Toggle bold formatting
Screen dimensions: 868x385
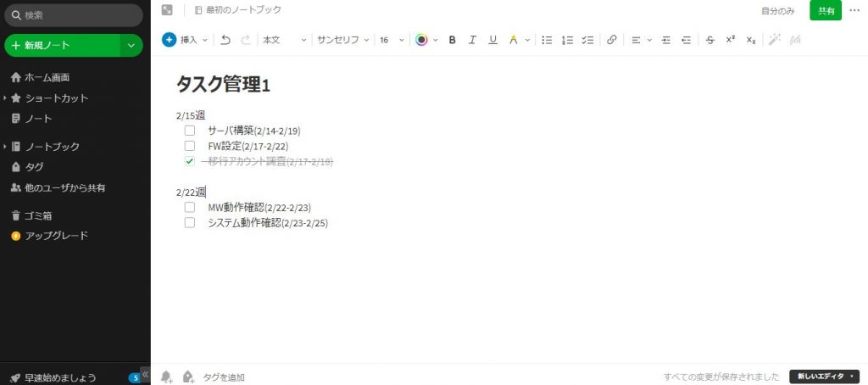coord(453,40)
